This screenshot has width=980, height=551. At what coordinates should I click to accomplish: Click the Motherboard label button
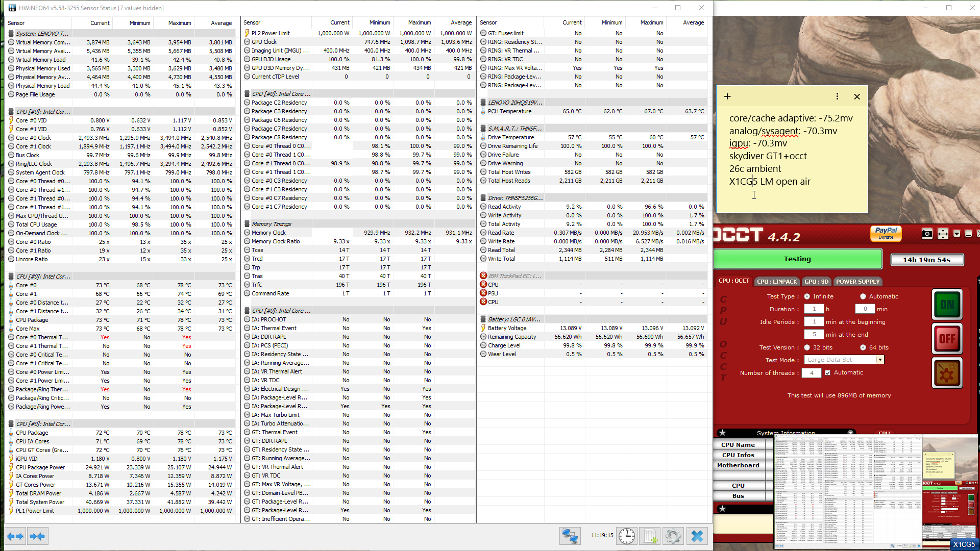point(738,465)
